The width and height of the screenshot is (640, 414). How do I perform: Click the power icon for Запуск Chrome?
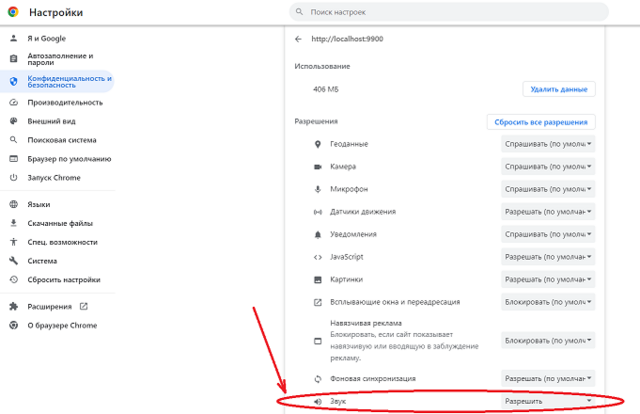(13, 177)
